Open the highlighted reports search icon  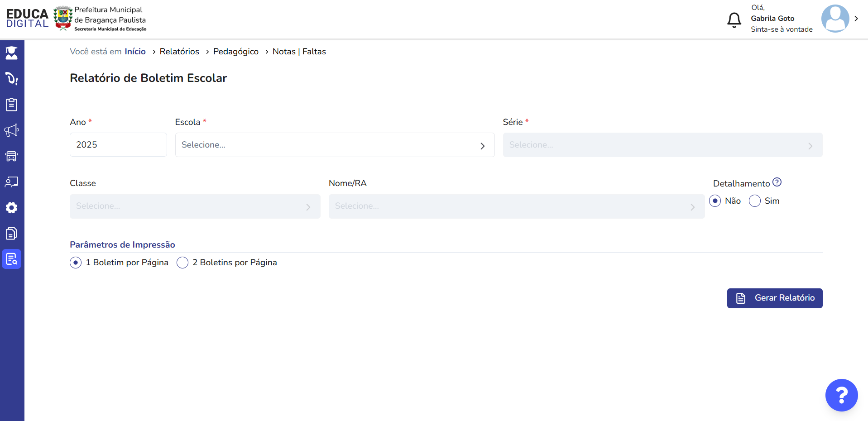11,259
